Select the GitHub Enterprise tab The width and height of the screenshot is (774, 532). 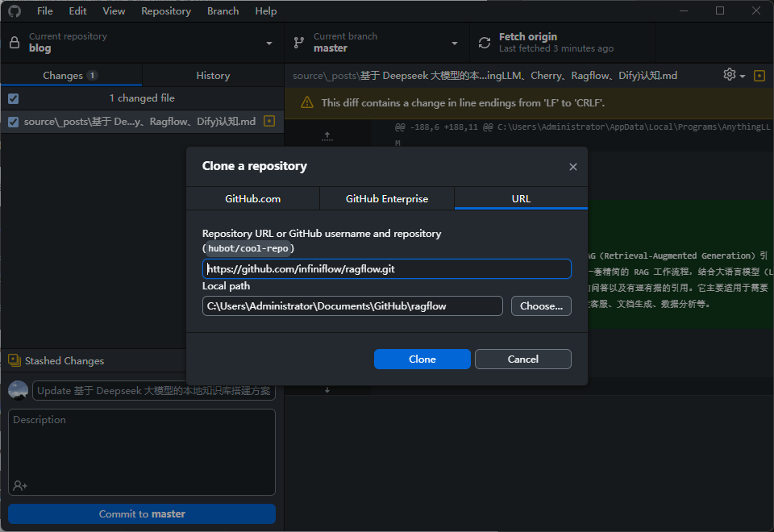387,198
